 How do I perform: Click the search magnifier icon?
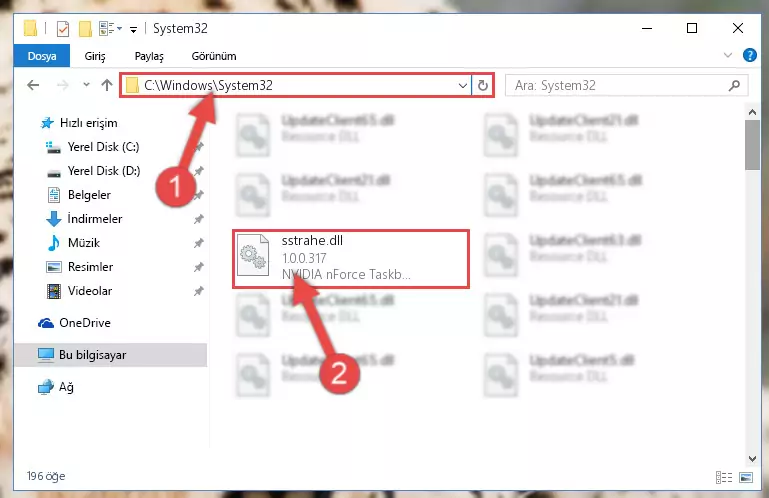(x=734, y=86)
